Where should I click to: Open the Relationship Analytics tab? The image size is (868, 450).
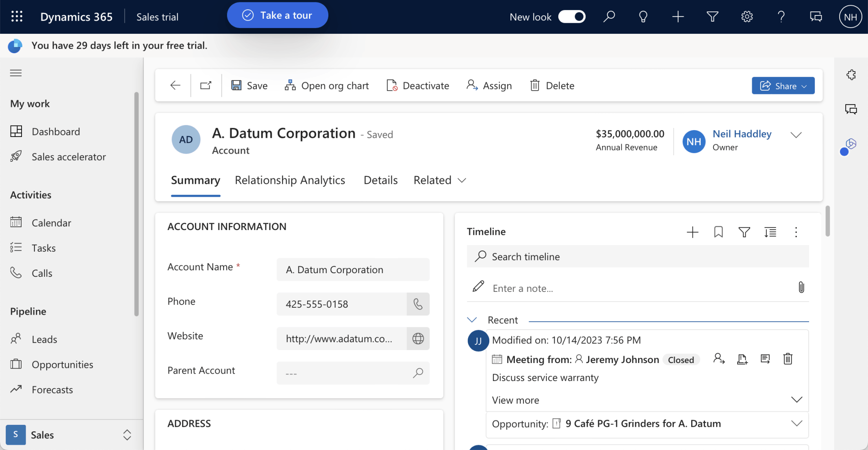[290, 180]
